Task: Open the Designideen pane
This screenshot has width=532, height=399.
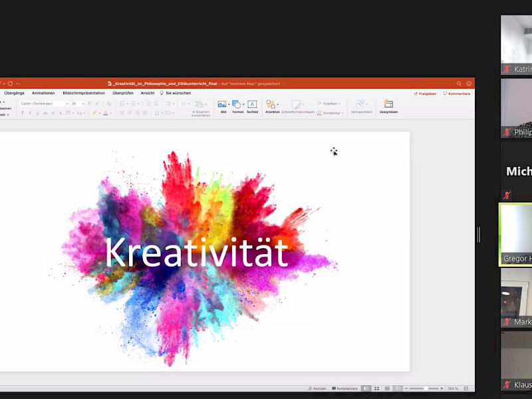Action: 388,105
